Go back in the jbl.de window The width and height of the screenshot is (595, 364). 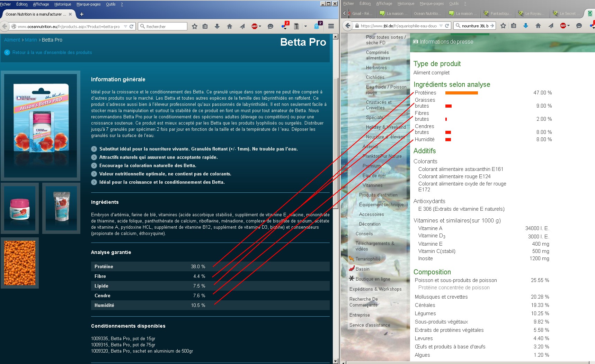[348, 26]
